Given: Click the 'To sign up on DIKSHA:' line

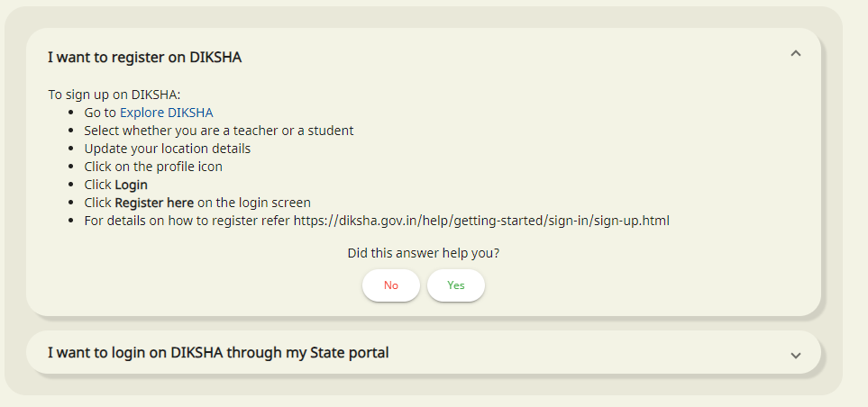Looking at the screenshot, I should point(114,95).
